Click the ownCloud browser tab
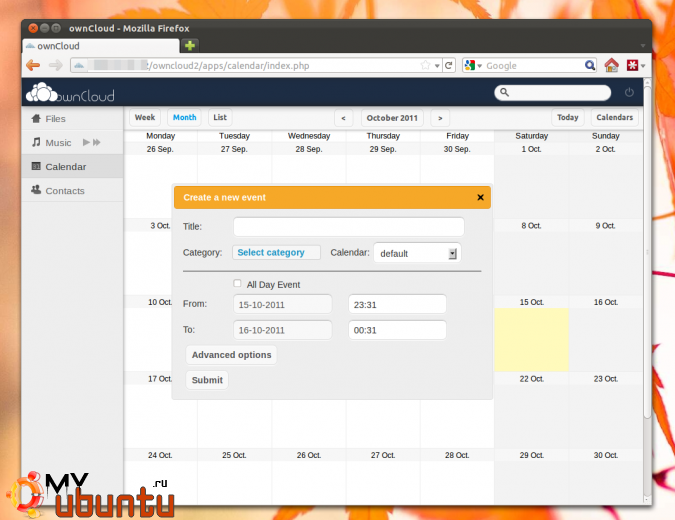The height and width of the screenshot is (520, 675). pyautogui.click(x=101, y=46)
